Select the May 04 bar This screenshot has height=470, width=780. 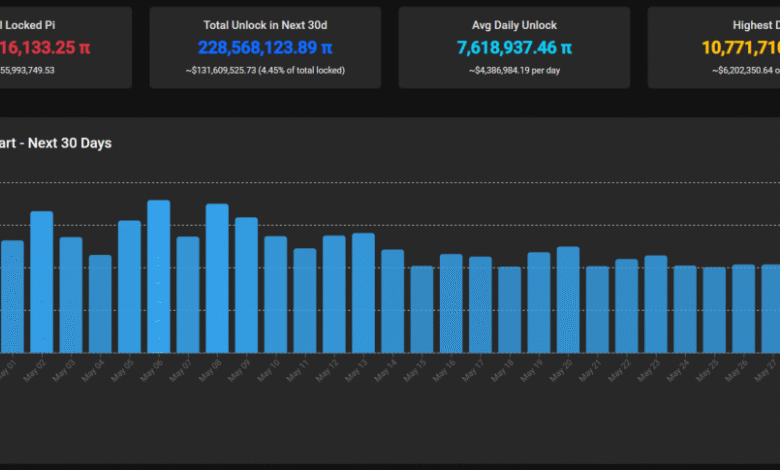coord(100,304)
